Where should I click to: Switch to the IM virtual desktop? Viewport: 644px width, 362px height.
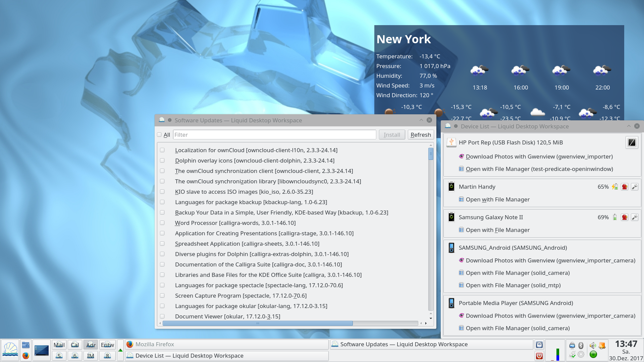click(x=91, y=356)
